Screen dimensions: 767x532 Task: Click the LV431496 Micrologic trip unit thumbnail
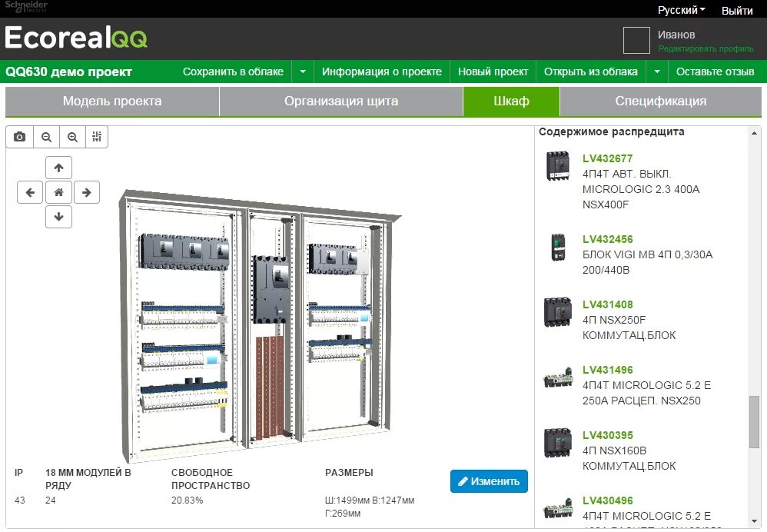coord(558,377)
